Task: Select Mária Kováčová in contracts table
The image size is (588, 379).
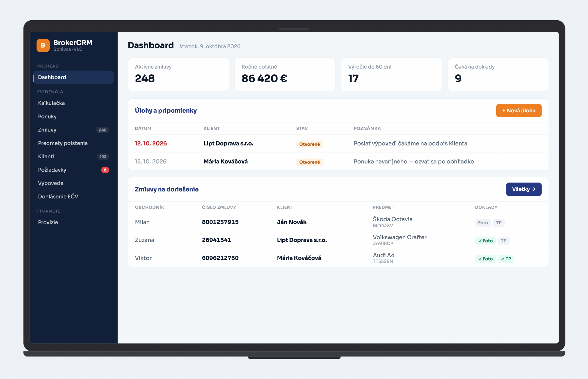Action: click(x=299, y=258)
